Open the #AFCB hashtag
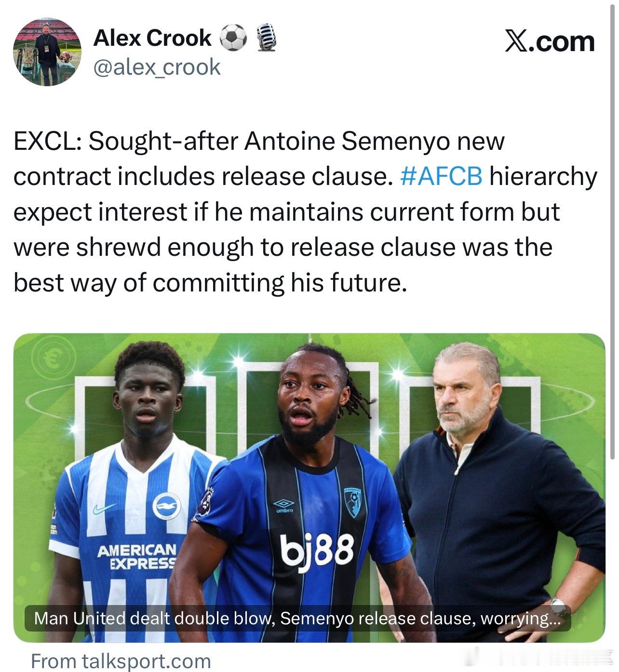This screenshot has width=619, height=672. [441, 176]
